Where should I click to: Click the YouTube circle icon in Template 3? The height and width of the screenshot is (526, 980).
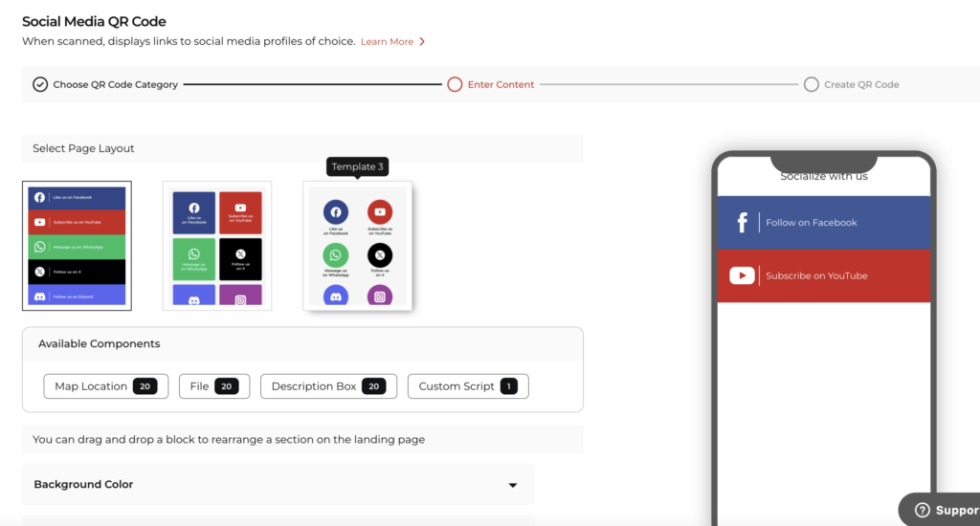(379, 211)
